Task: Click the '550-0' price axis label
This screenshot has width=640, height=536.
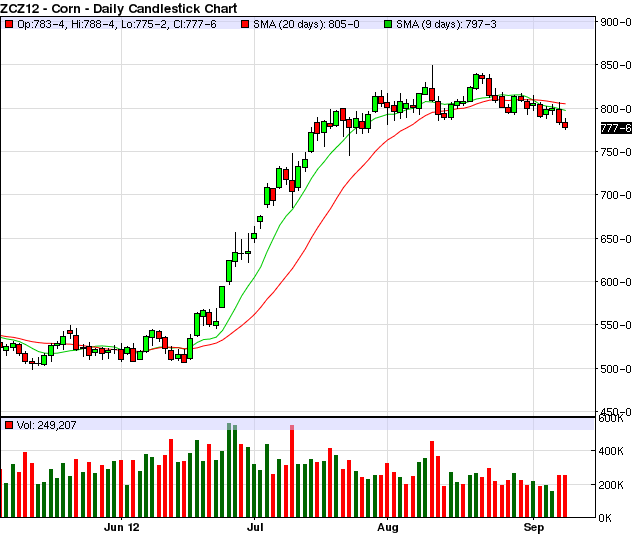Action: [616, 325]
